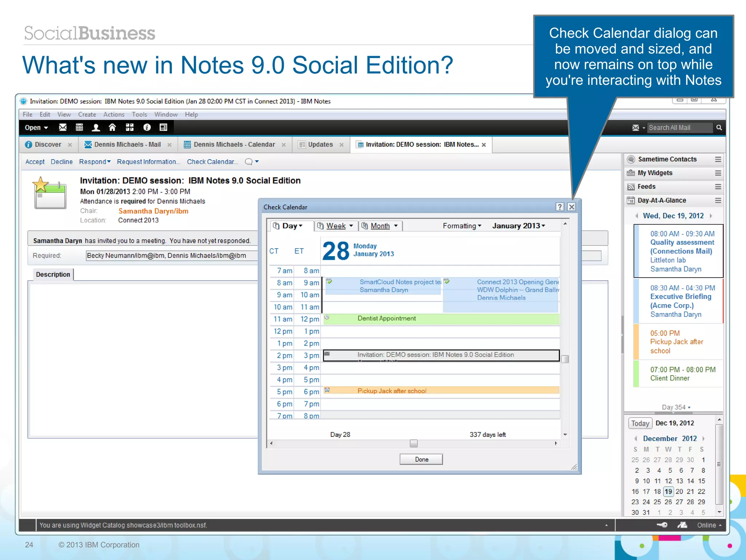Switch to the Discover tab
This screenshot has width=746, height=560.
[48, 145]
